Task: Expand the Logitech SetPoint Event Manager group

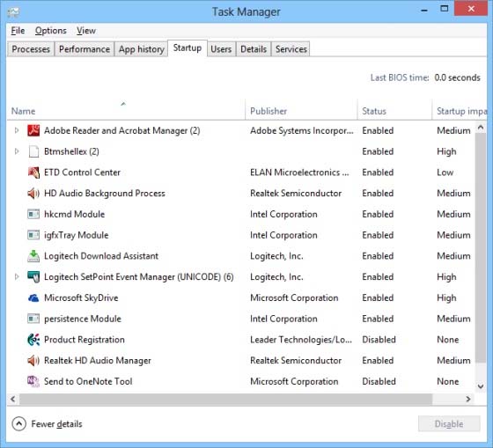Action: [17, 276]
